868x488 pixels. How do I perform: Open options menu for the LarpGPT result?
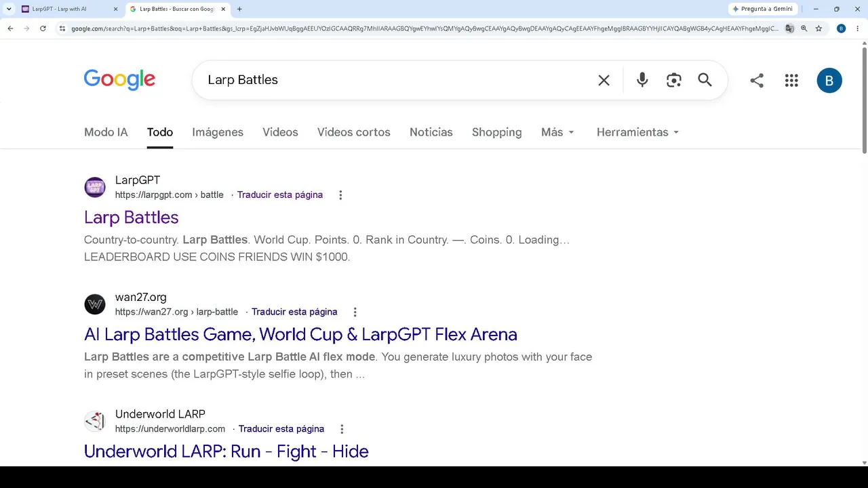(340, 195)
